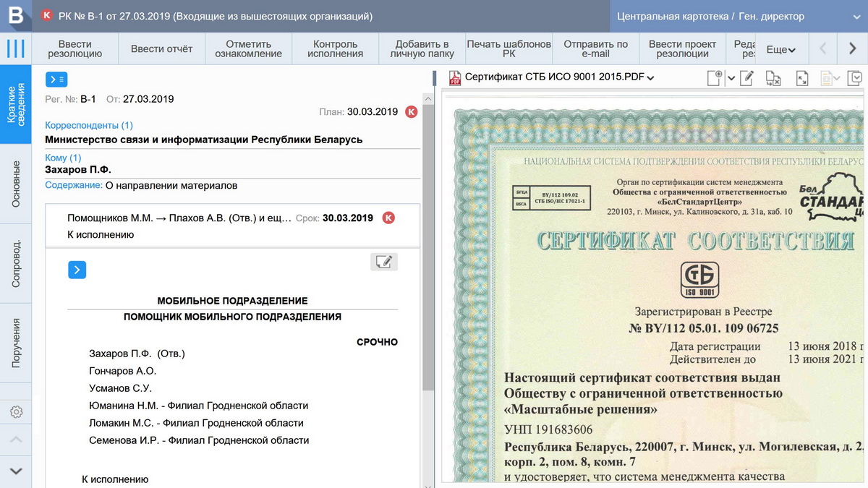This screenshot has height=488, width=868.
Task: Click the rightmost signature document icon
Action: pyautogui.click(x=855, y=78)
